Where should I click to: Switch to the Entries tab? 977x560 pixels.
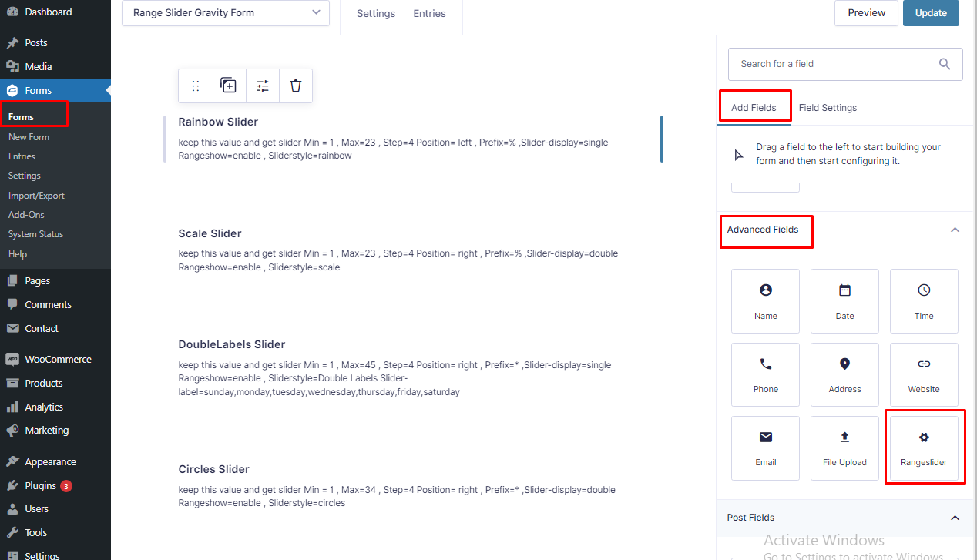tap(429, 13)
